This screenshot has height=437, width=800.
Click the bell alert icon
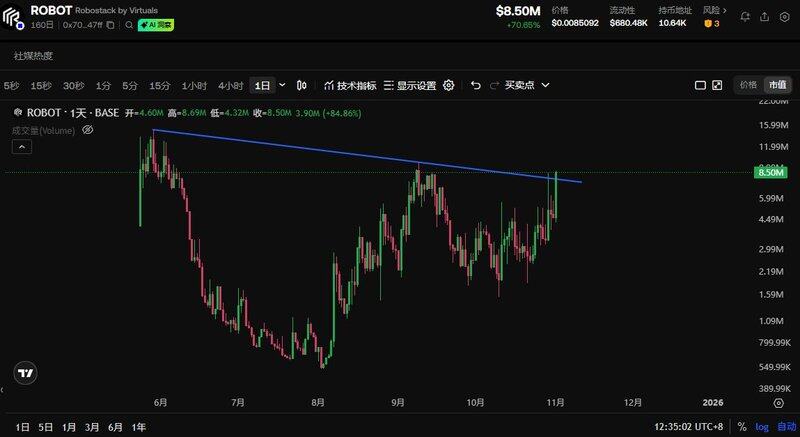[x=743, y=15]
